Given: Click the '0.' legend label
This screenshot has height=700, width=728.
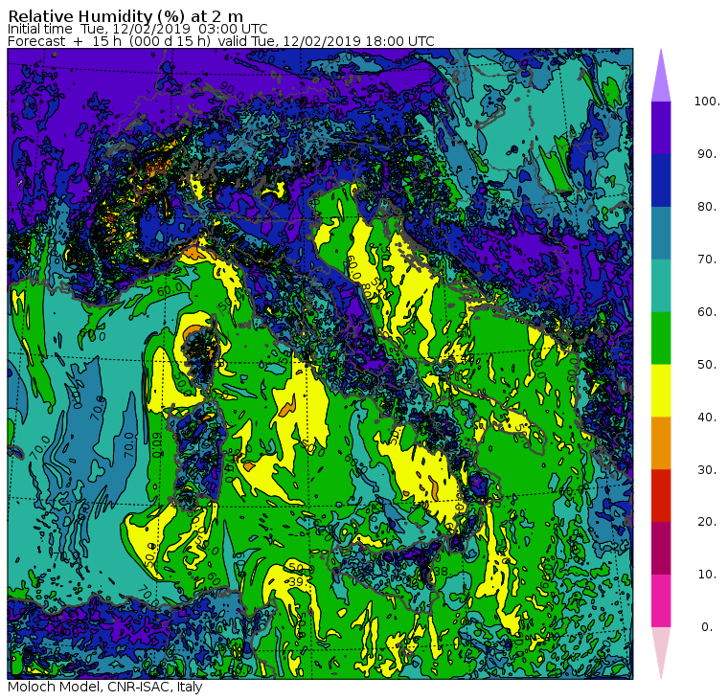Looking at the screenshot, I should click(x=707, y=627).
